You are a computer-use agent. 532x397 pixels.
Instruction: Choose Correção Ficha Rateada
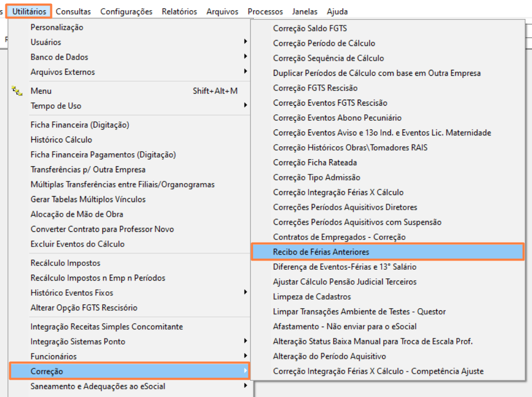[388, 163]
